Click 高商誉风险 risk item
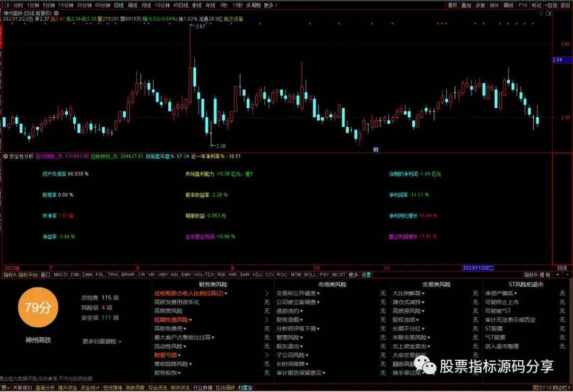Viewport: 573px width, 392px height. (x=168, y=311)
